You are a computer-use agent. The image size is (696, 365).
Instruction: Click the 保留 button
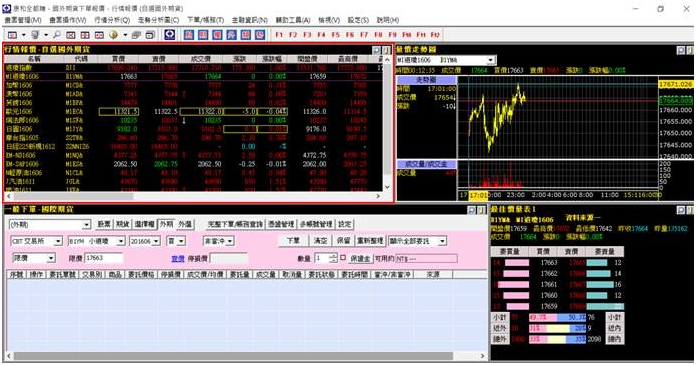point(343,241)
